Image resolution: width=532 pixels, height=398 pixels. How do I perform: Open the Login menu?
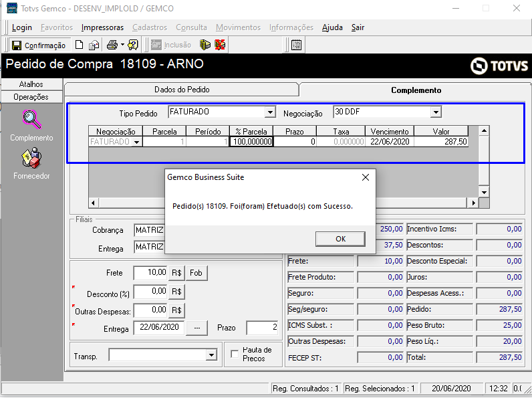(x=21, y=27)
